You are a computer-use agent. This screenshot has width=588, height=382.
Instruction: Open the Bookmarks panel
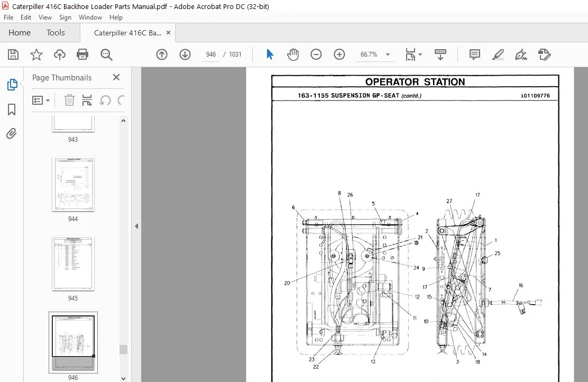point(12,110)
